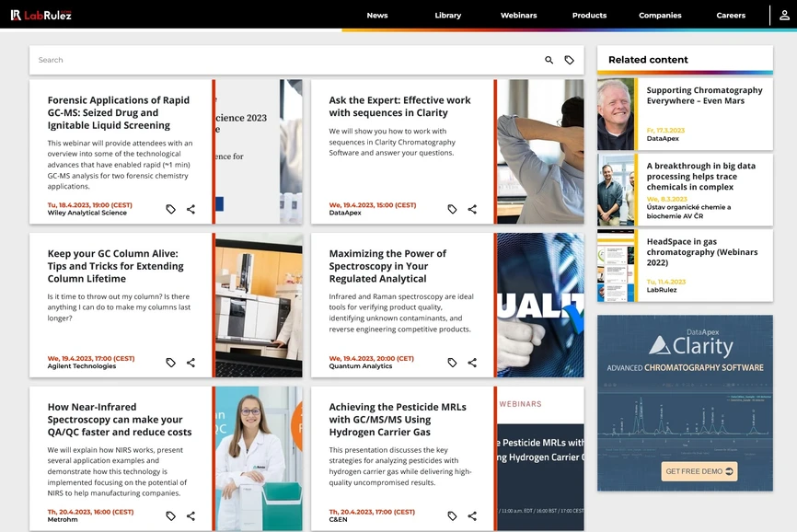The width and height of the screenshot is (797, 532).
Task: Open HeadSpace in gas chromatography related item
Action: (x=702, y=252)
